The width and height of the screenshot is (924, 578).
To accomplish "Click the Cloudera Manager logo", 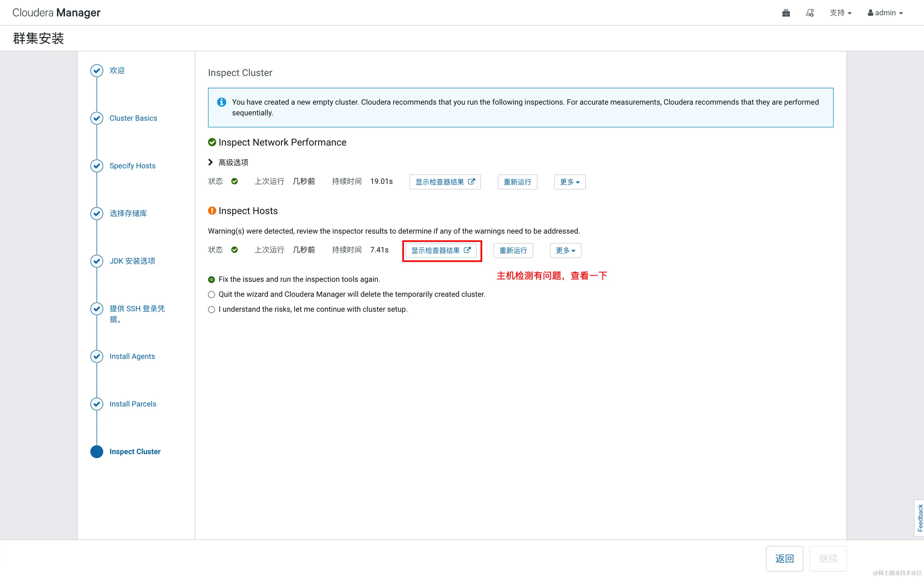I will point(57,13).
